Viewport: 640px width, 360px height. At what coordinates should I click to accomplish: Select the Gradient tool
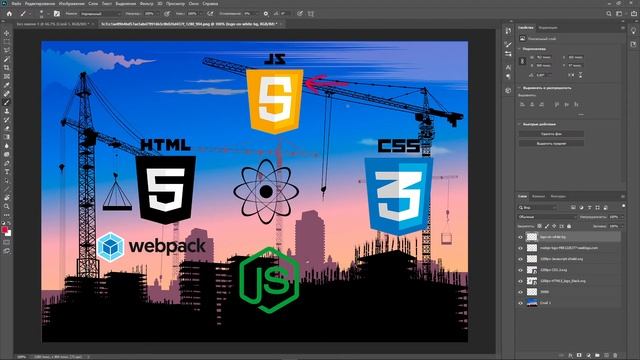coord(7,137)
